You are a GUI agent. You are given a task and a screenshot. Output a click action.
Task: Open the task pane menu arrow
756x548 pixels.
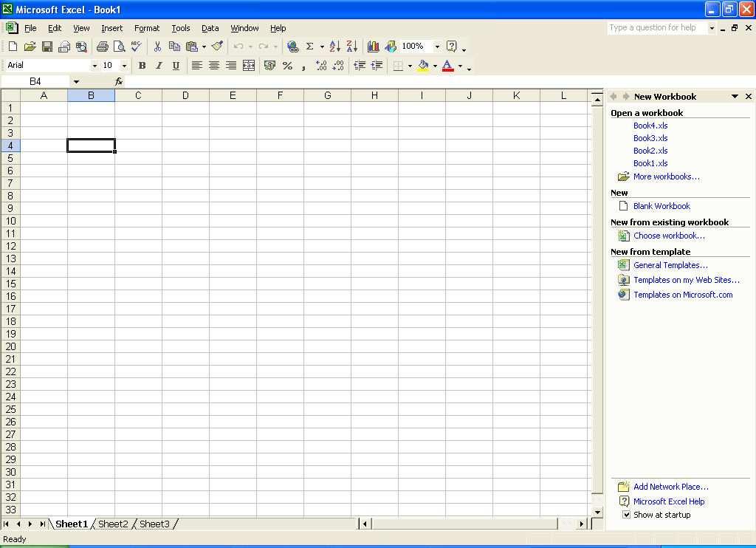pyautogui.click(x=735, y=97)
